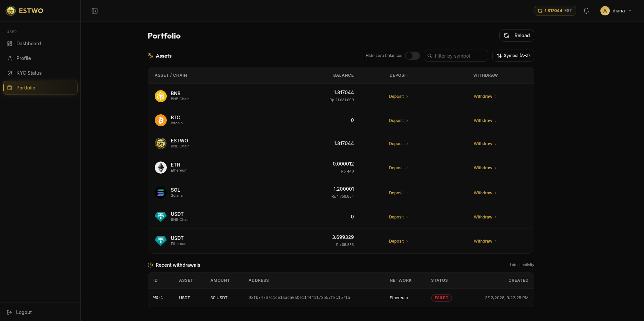Click Withdraw for USDT on Ethereum
The height and width of the screenshot is (321, 644).
tap(485, 241)
